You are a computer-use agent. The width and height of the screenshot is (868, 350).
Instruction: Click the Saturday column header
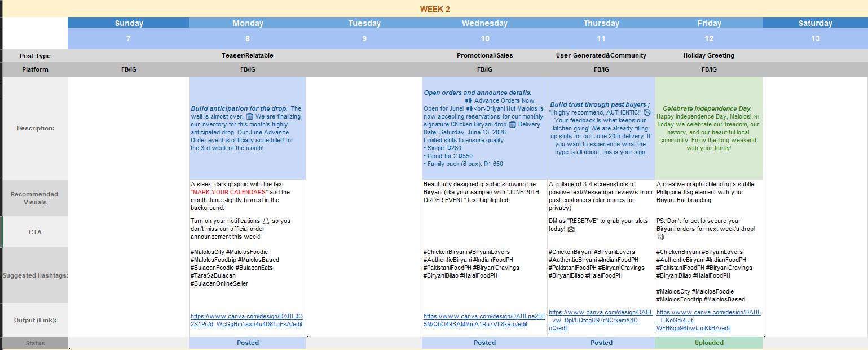(815, 23)
